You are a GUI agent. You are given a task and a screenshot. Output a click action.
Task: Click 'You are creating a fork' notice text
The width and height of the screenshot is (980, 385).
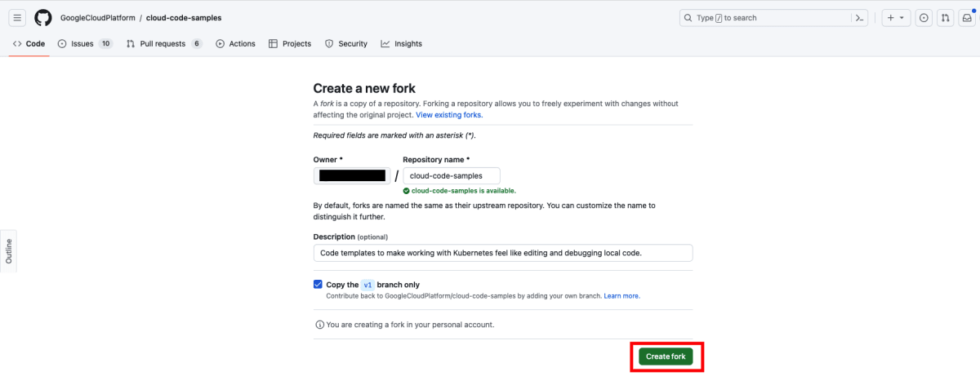pyautogui.click(x=410, y=325)
